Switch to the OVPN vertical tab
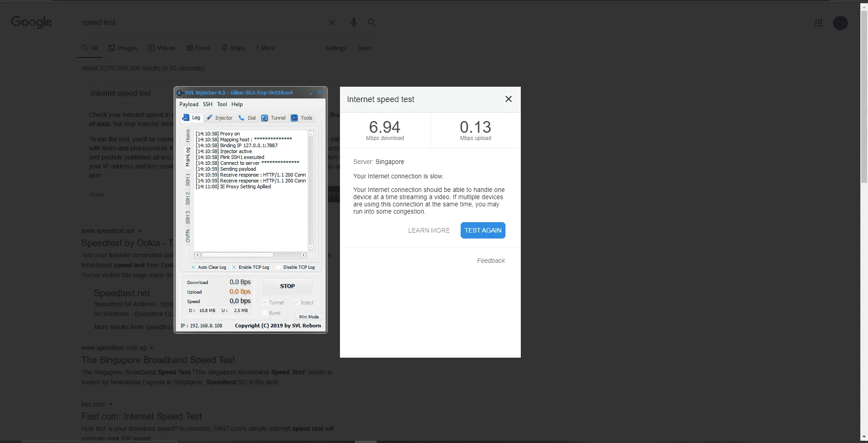Image resolution: width=868 pixels, height=443 pixels. 188,236
